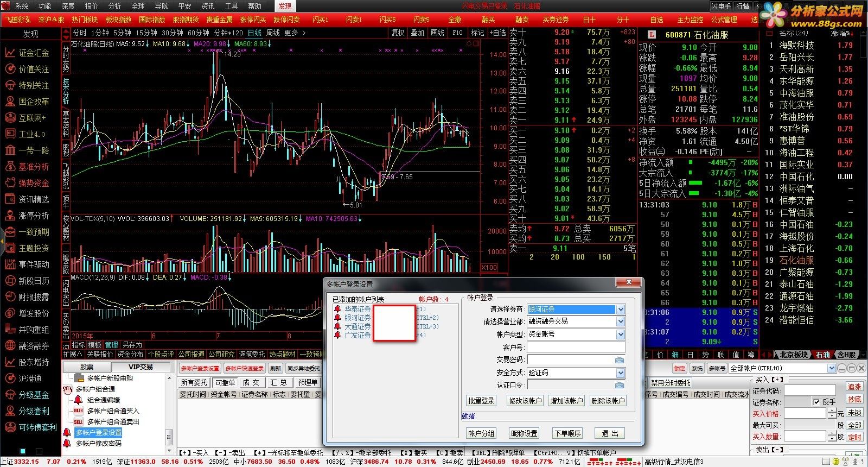Open the 请选择券商 dropdown
This screenshot has width=868, height=467.
(621, 310)
